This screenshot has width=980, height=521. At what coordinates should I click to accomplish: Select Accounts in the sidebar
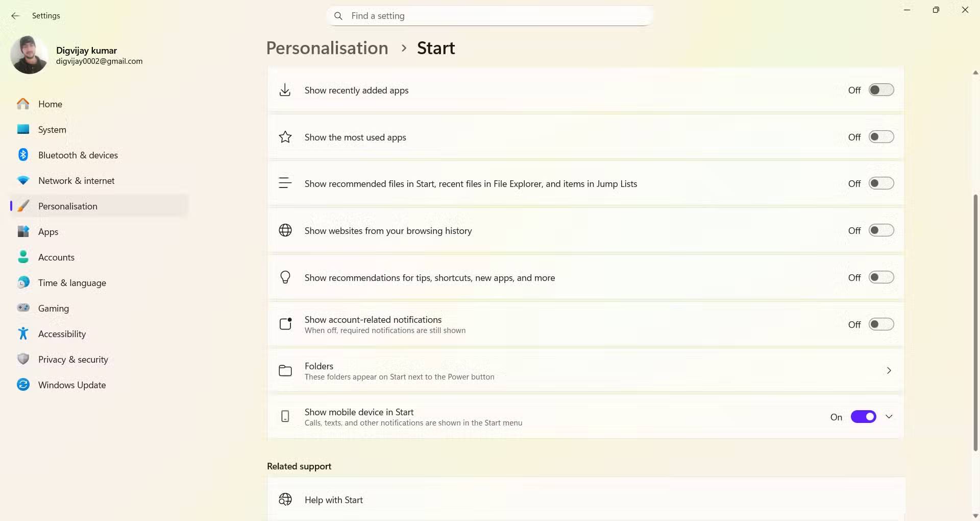(56, 257)
